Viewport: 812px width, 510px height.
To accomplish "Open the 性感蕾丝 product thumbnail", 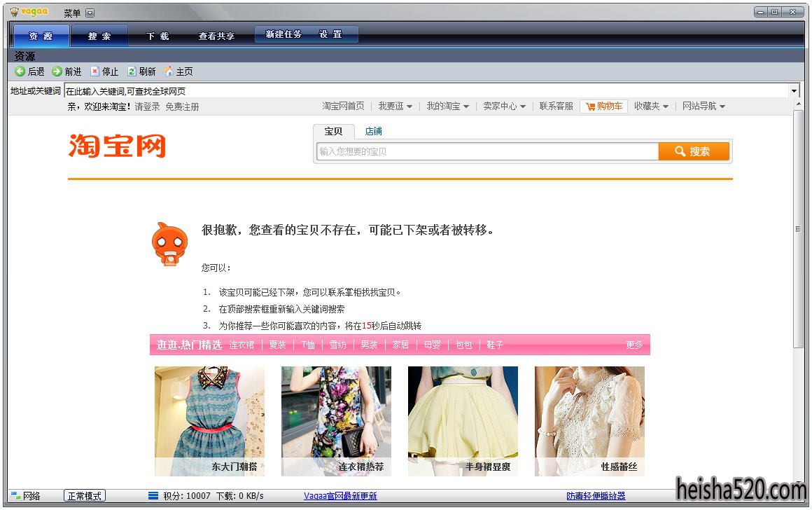I will [590, 421].
